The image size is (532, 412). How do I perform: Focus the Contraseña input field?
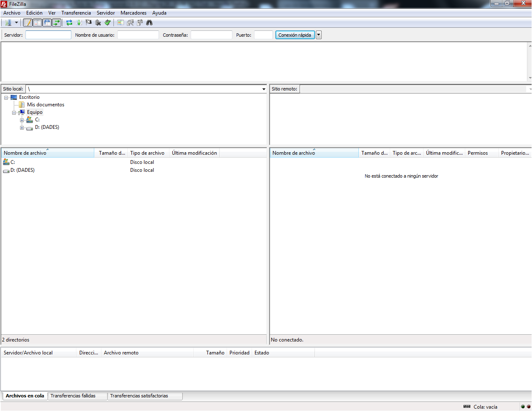(x=212, y=35)
